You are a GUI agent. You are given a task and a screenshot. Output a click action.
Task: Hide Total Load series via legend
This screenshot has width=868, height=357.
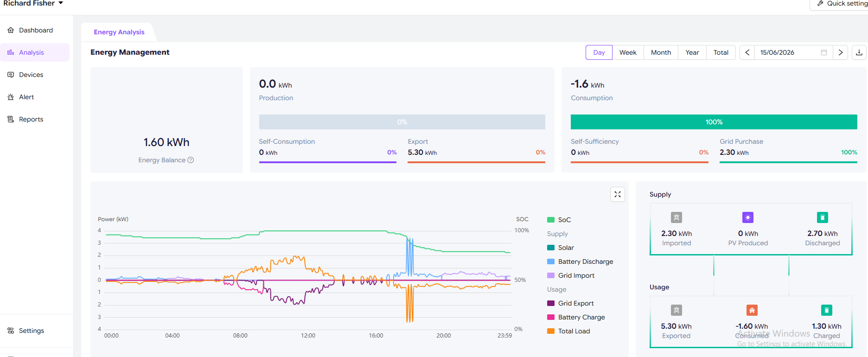pyautogui.click(x=568, y=331)
